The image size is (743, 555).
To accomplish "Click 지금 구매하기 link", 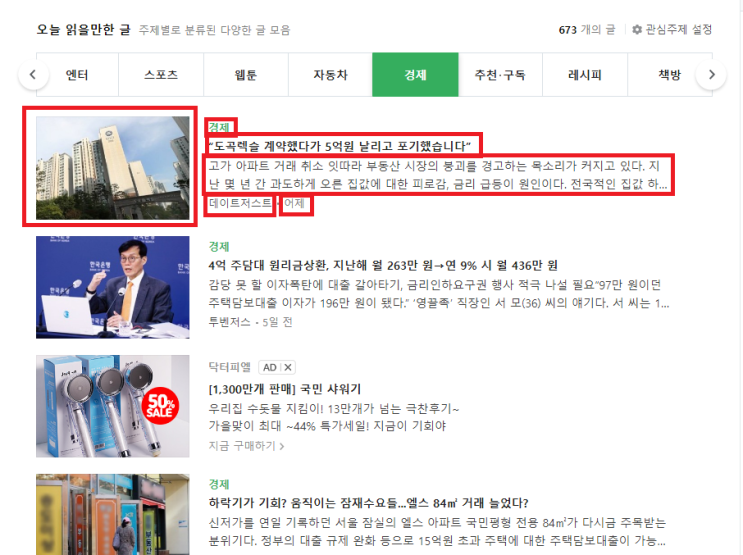I will pos(246,446).
